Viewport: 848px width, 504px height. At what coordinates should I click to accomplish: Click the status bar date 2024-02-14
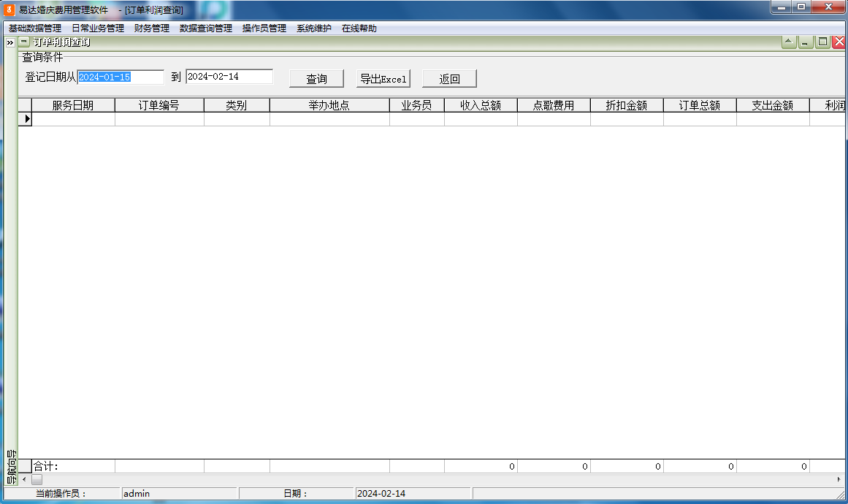click(413, 493)
